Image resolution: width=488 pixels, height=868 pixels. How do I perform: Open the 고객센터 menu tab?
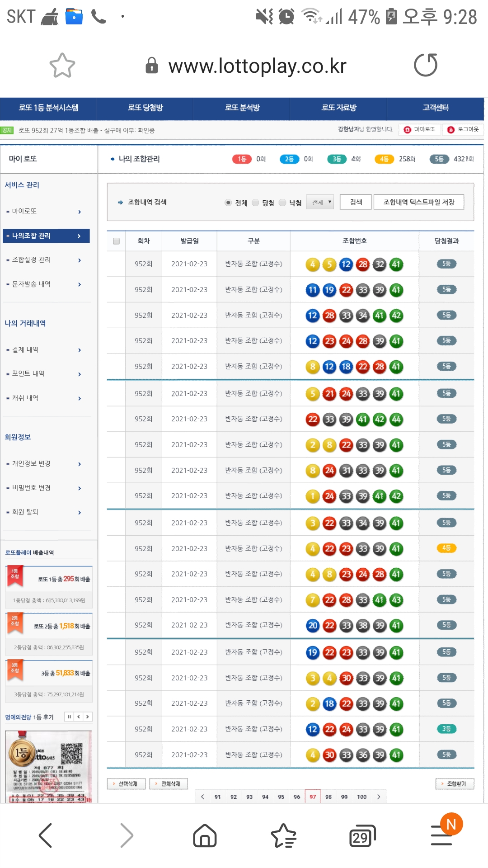pyautogui.click(x=435, y=108)
